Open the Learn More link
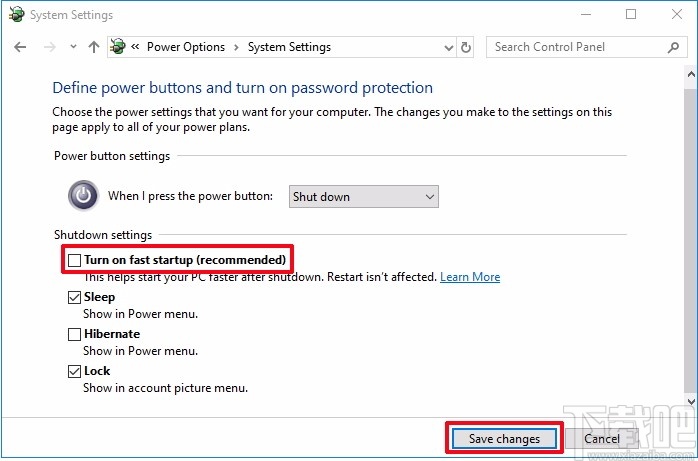Image resolution: width=698 pixels, height=461 pixels. click(470, 277)
